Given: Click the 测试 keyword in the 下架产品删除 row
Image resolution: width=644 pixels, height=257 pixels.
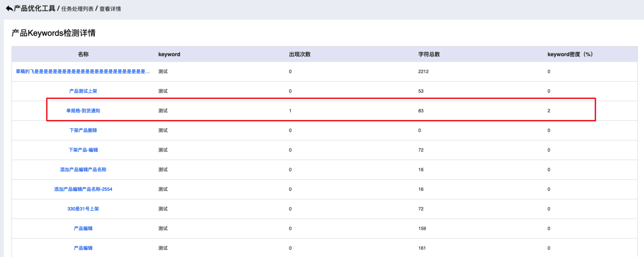Looking at the screenshot, I should click(x=163, y=130).
